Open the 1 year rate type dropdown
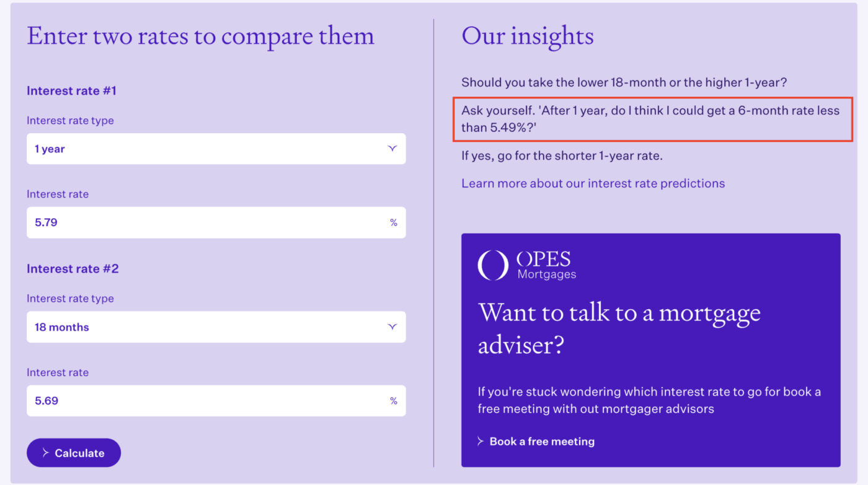This screenshot has width=868, height=485. pos(216,149)
